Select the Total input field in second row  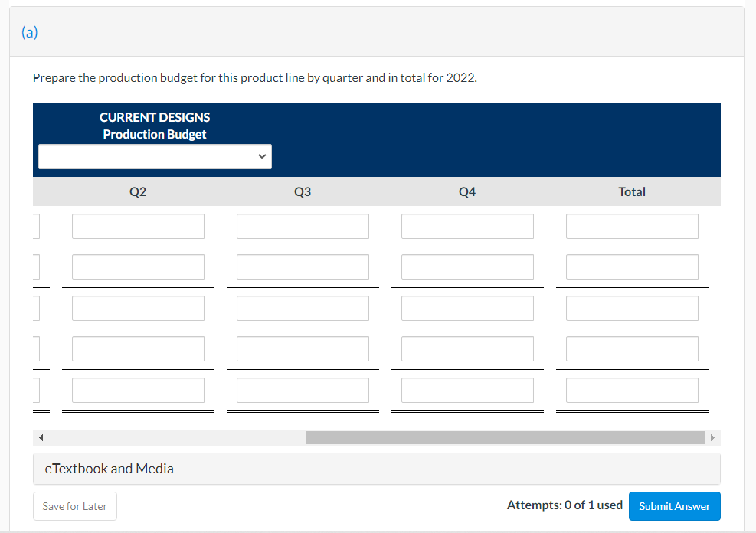click(x=632, y=267)
